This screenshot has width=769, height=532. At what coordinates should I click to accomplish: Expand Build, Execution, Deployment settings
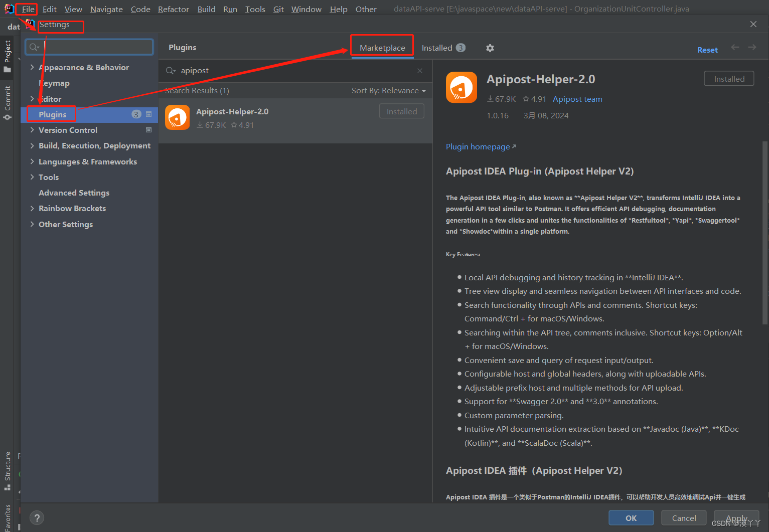32,145
